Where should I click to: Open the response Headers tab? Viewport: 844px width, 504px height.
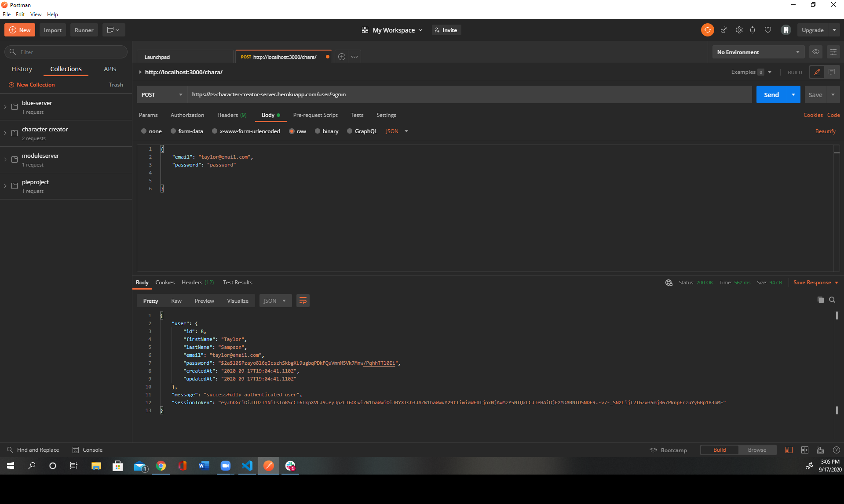(x=197, y=283)
